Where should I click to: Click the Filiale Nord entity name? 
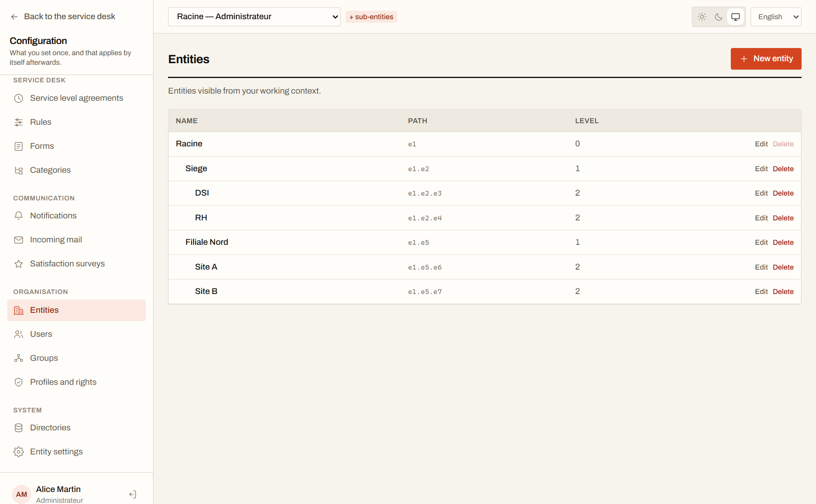pos(207,242)
